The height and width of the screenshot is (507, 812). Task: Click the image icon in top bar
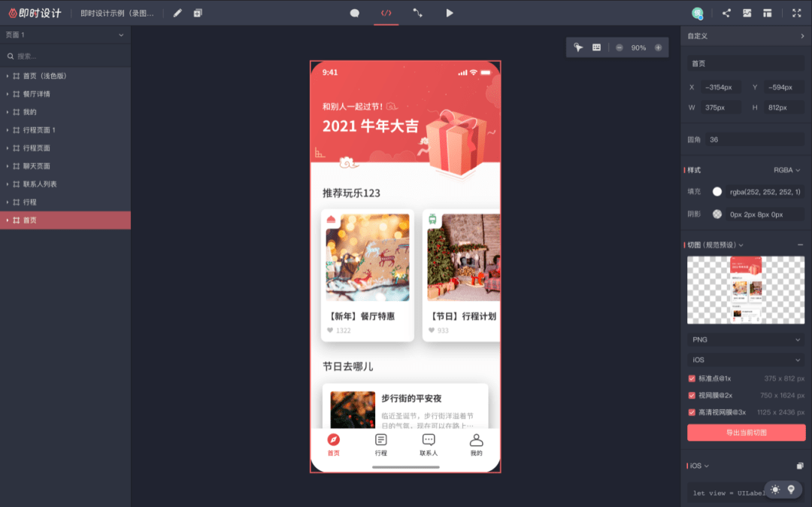[747, 13]
